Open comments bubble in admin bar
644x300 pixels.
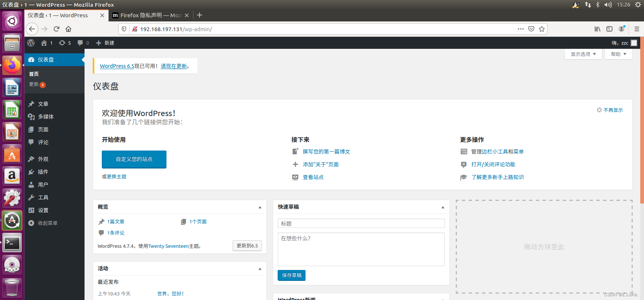[83, 43]
